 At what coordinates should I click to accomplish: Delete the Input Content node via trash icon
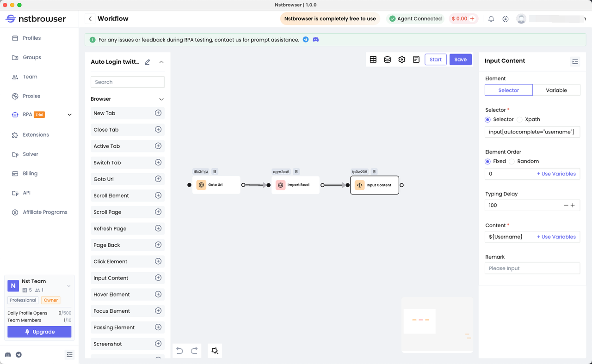374,172
